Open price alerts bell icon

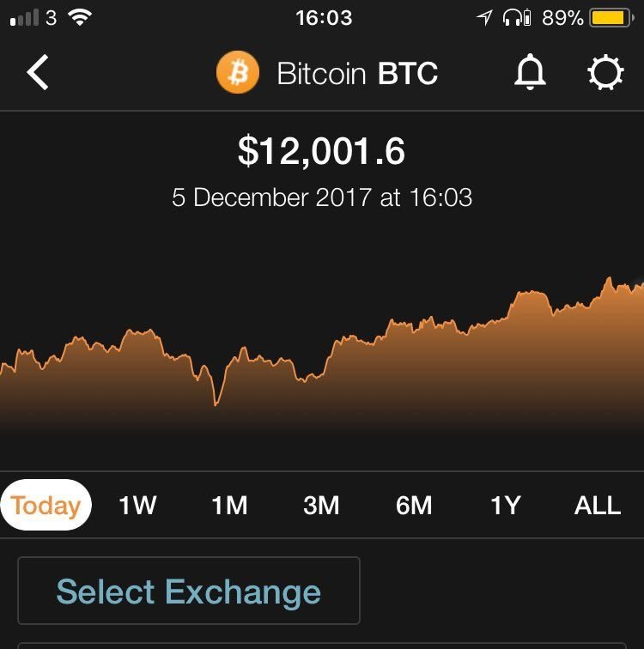click(530, 71)
